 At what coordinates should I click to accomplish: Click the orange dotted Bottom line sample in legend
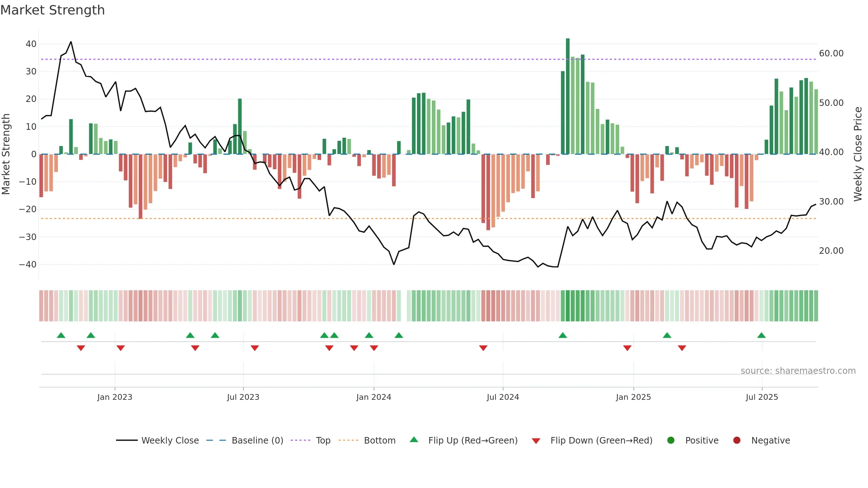click(x=349, y=440)
